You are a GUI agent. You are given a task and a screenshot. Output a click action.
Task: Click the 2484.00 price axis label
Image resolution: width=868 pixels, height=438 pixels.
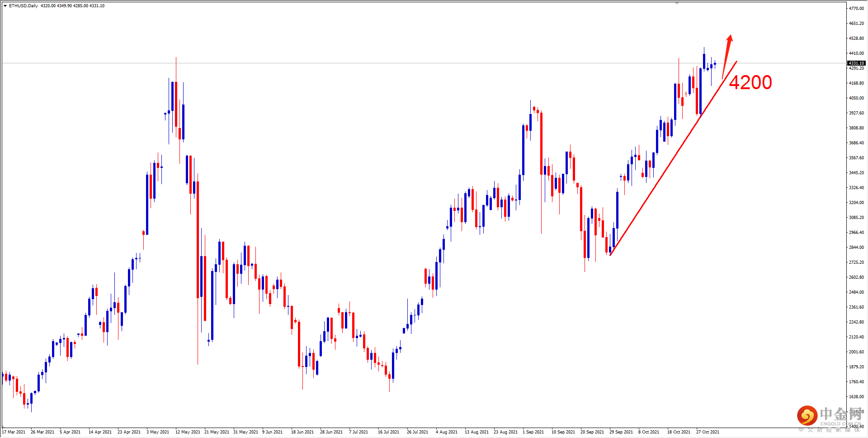[856, 292]
